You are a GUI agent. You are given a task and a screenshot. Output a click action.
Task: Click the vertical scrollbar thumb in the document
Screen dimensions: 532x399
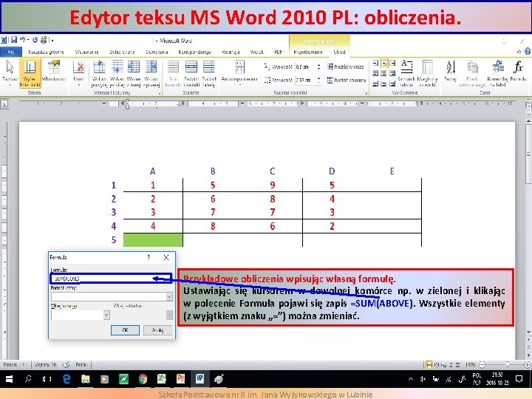point(528,154)
